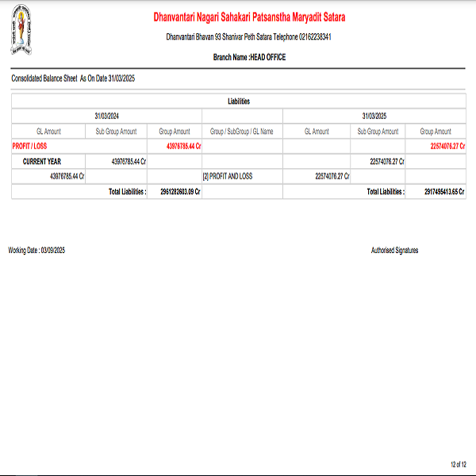Select the red 43976785.44 Cr group amount
The image size is (476, 476).
(183, 146)
